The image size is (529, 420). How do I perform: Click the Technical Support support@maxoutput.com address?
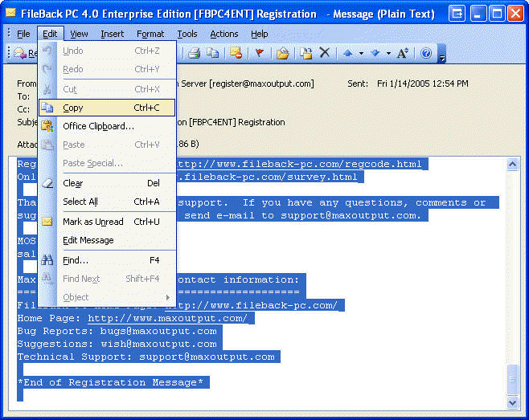pyautogui.click(x=207, y=357)
